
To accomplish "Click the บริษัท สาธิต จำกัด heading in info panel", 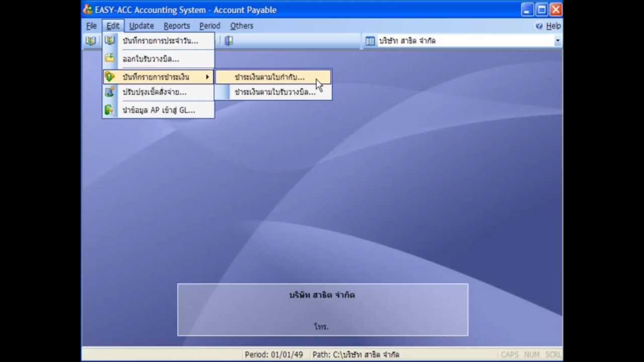I will (322, 295).
